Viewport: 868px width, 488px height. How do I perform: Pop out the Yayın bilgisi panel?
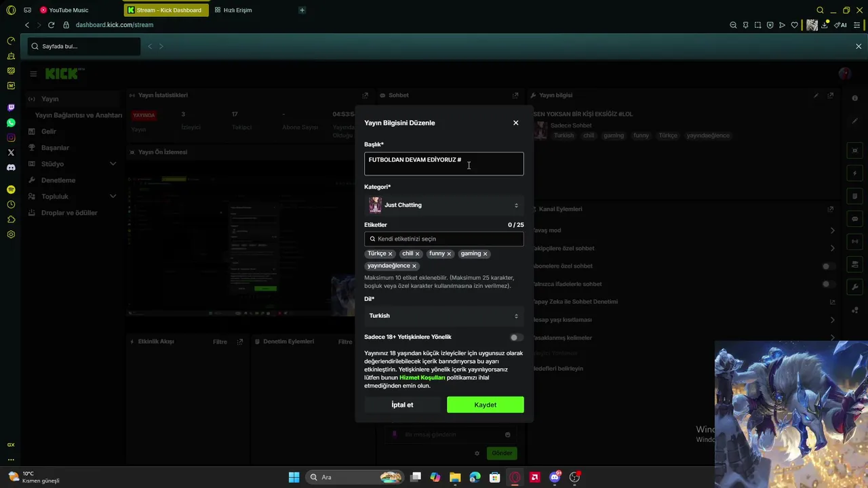[x=831, y=96]
